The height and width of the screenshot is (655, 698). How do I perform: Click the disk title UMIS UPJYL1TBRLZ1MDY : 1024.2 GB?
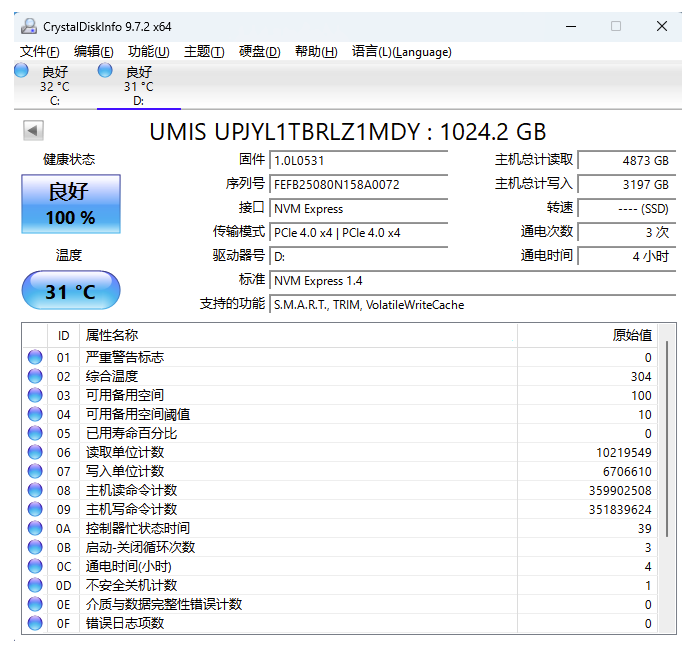click(348, 132)
